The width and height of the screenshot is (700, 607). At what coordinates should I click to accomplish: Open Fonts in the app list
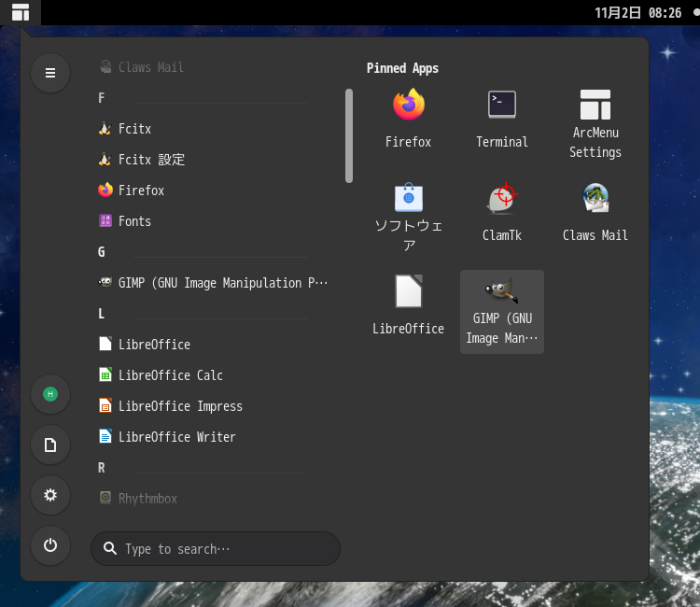[x=215, y=221]
